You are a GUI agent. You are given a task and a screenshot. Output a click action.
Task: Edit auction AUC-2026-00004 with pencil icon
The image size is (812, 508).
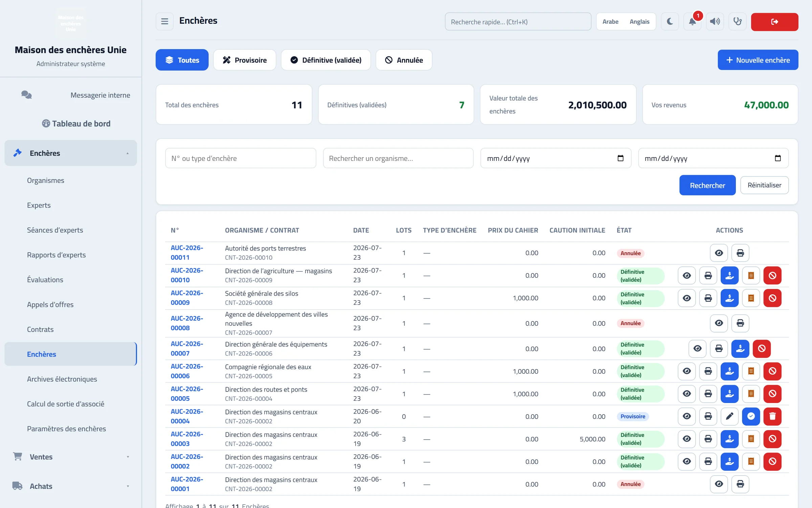coord(729,416)
